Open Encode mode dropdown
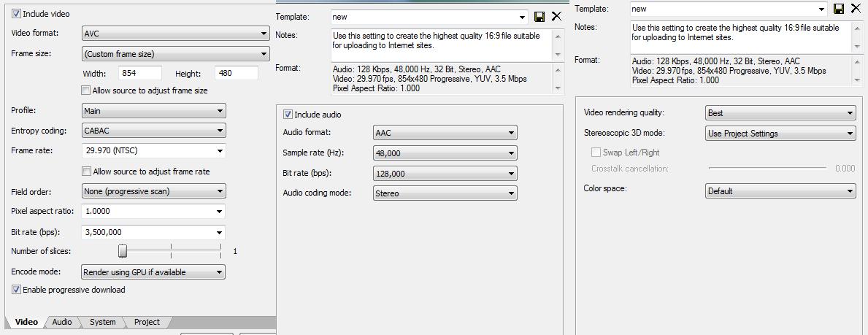This screenshot has width=868, height=335. point(153,272)
